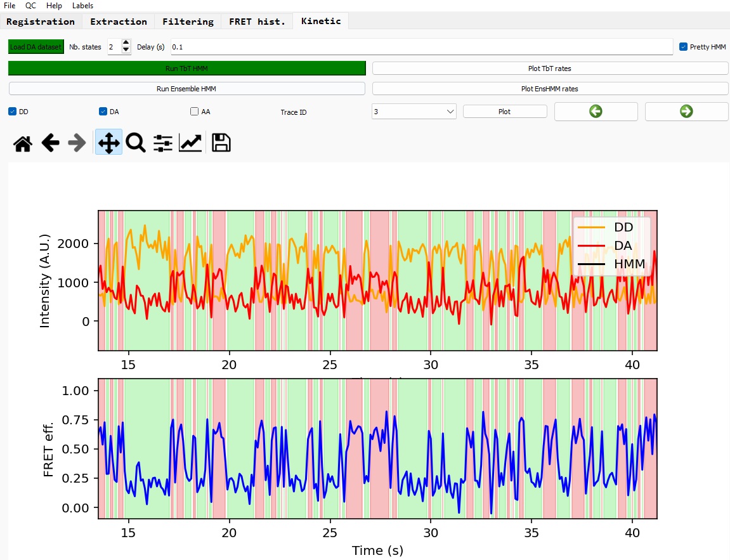The height and width of the screenshot is (560, 730).
Task: Go back to previous plot view
Action: click(x=50, y=143)
